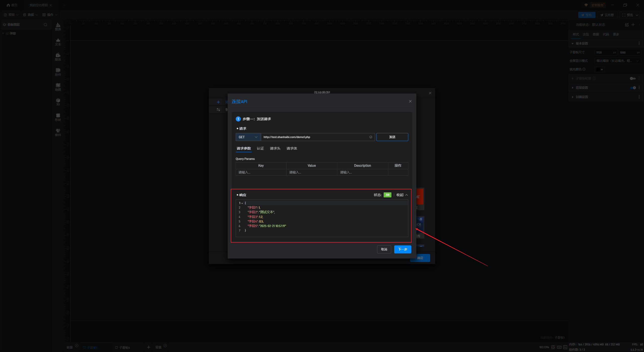Open the GET request method dropdown
The height and width of the screenshot is (352, 644).
(x=248, y=137)
